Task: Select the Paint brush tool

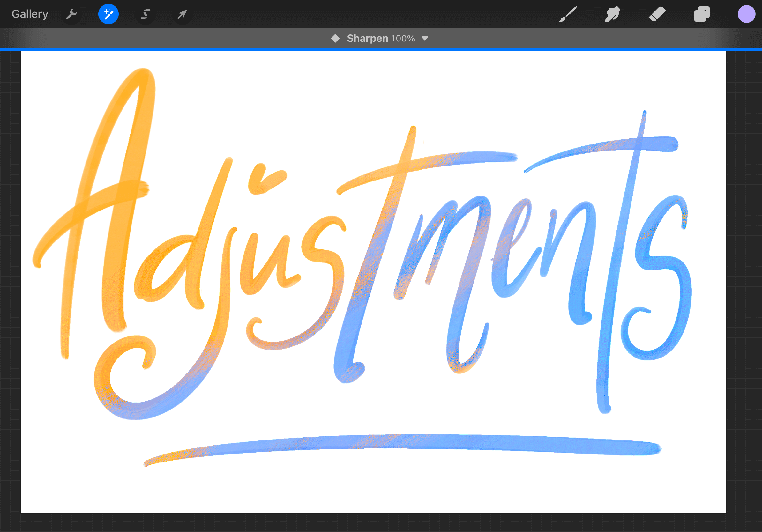Action: pyautogui.click(x=568, y=14)
